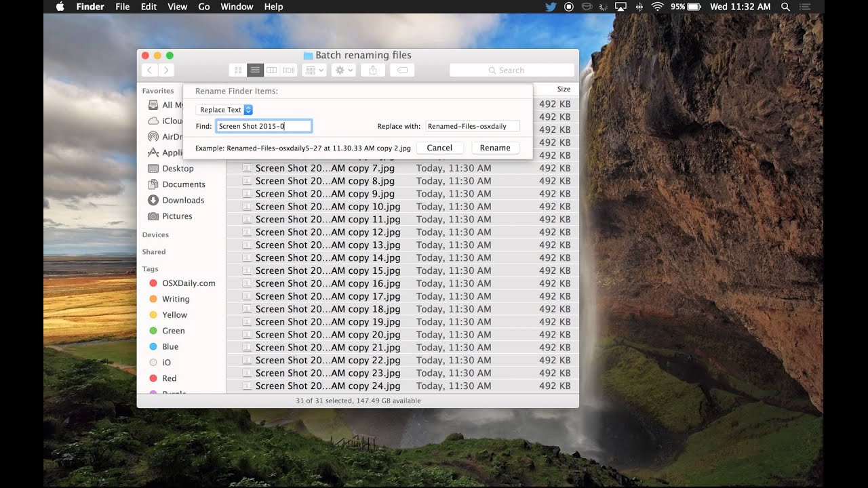Click the Rename button
This screenshot has width=868, height=488.
(x=495, y=148)
